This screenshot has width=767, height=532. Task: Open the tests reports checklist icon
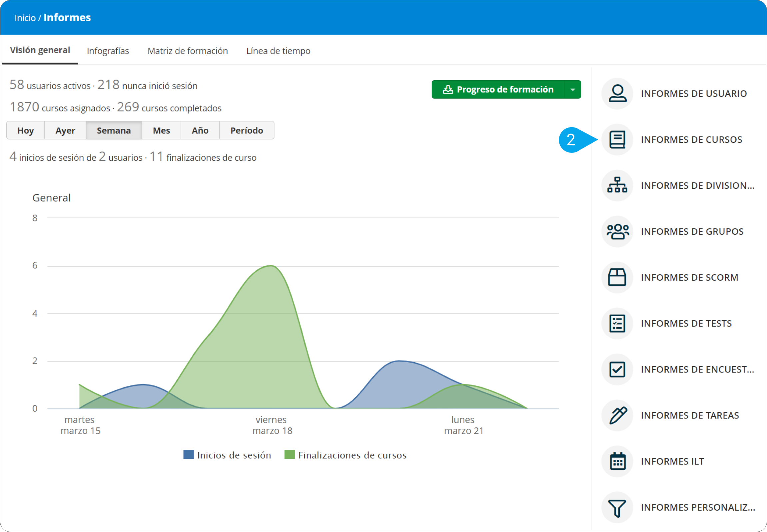coord(617,324)
